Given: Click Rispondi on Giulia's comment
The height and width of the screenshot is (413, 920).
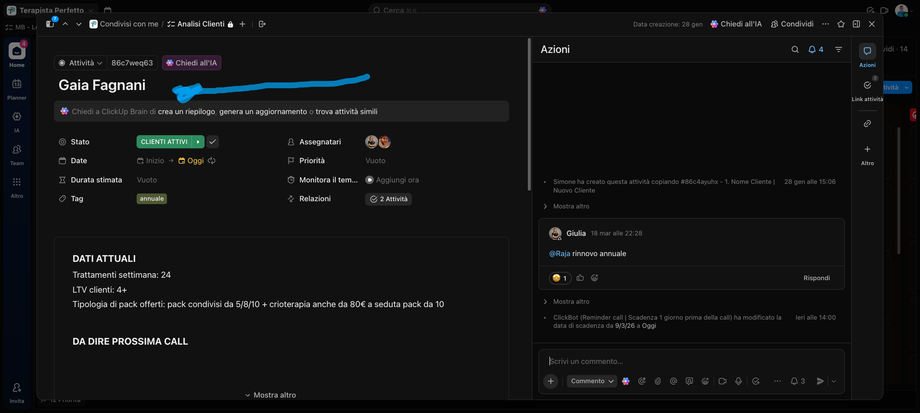Looking at the screenshot, I should (817, 278).
